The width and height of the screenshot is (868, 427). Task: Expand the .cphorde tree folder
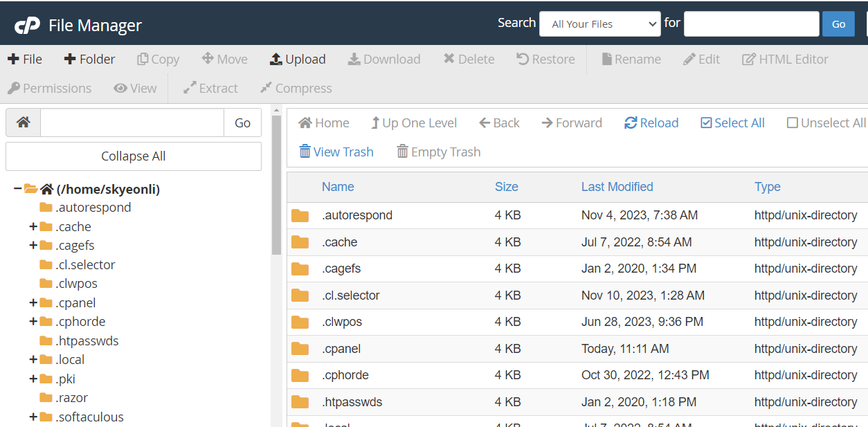coord(33,321)
